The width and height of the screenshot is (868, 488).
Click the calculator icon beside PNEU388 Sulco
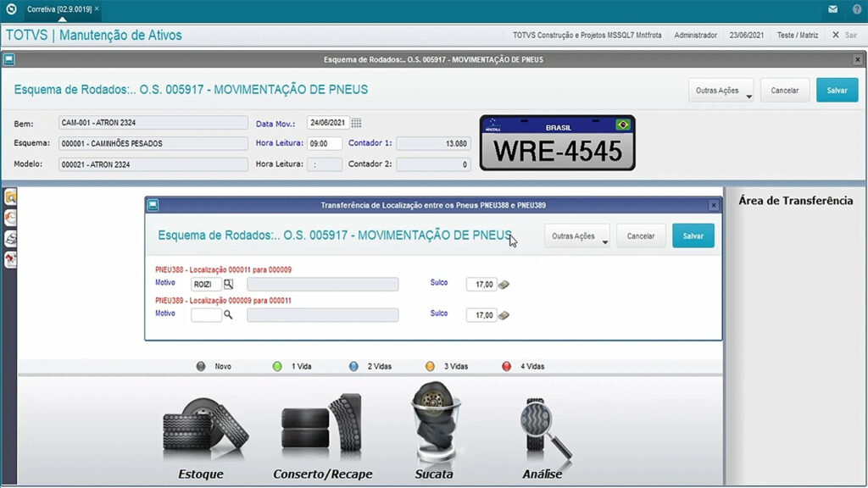click(504, 285)
